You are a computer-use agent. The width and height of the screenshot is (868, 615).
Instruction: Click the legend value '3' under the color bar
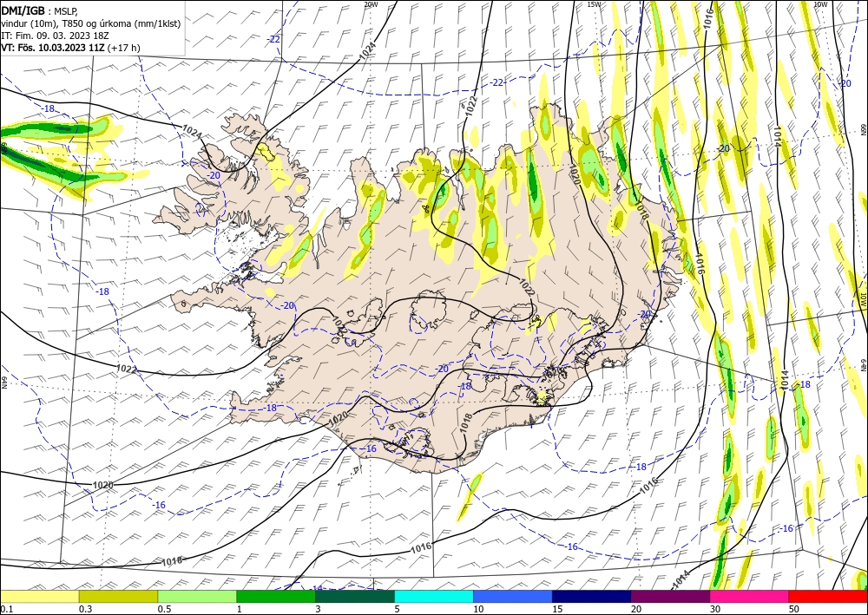318,609
